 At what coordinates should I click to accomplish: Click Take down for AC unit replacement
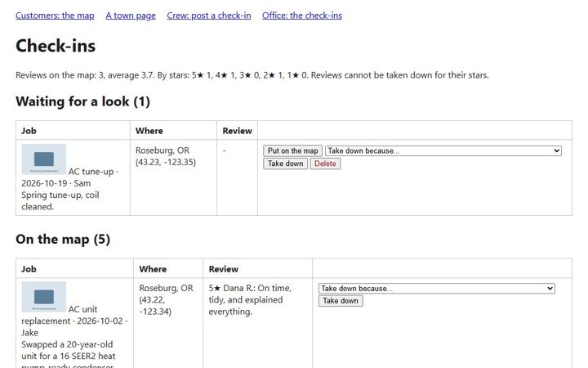tap(341, 301)
